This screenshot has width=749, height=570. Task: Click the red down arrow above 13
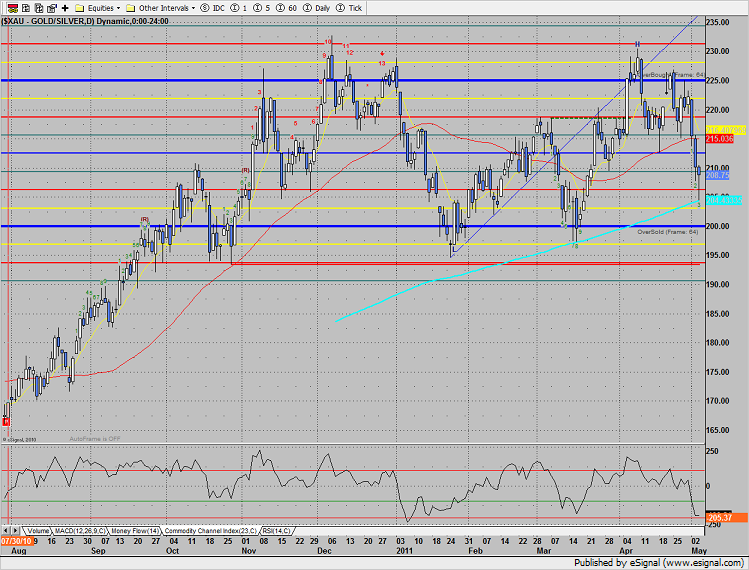[x=382, y=54]
